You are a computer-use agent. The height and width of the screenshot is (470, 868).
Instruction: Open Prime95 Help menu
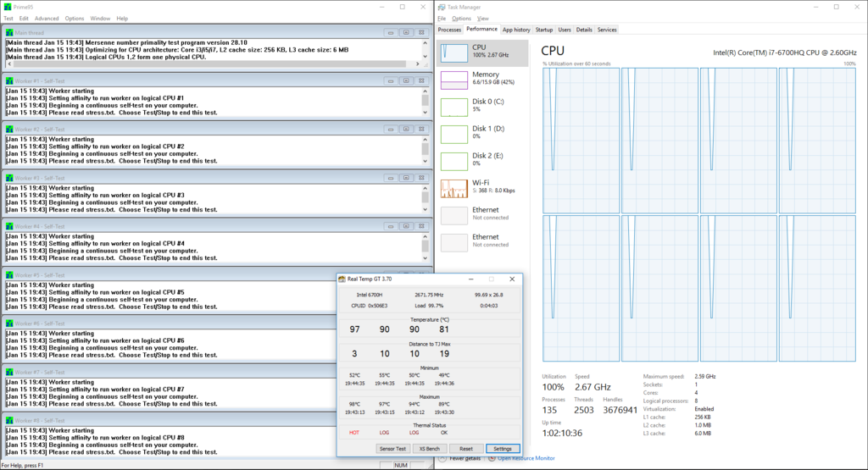(x=122, y=19)
